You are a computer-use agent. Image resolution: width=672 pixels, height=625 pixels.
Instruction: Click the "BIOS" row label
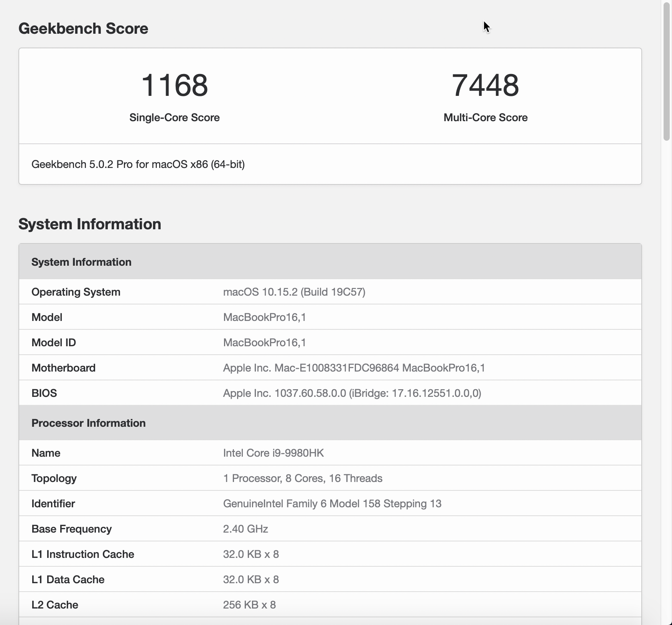point(44,393)
